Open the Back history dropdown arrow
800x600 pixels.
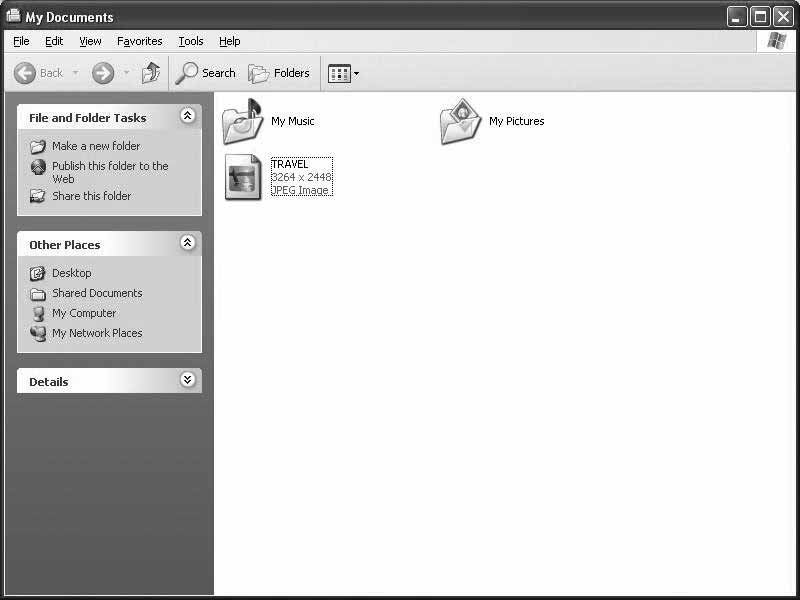76,73
